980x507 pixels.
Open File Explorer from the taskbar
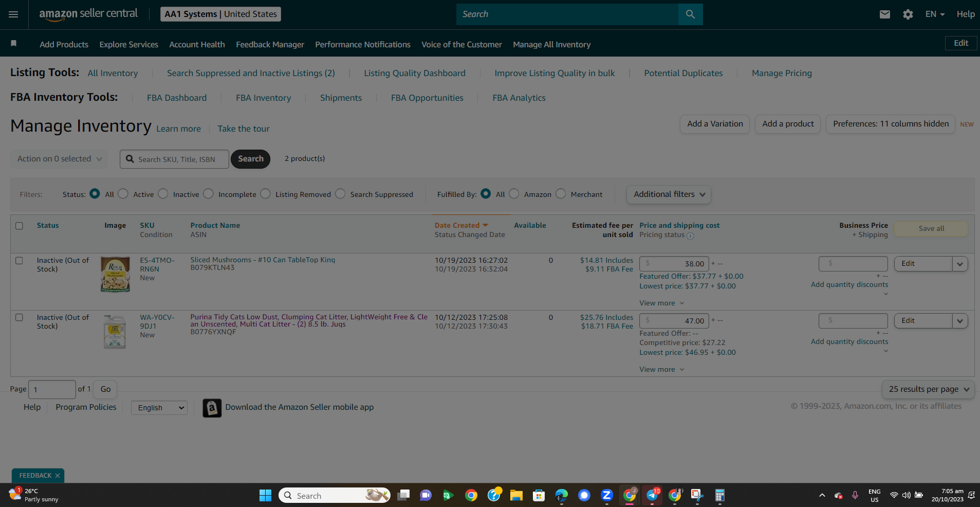(x=516, y=495)
